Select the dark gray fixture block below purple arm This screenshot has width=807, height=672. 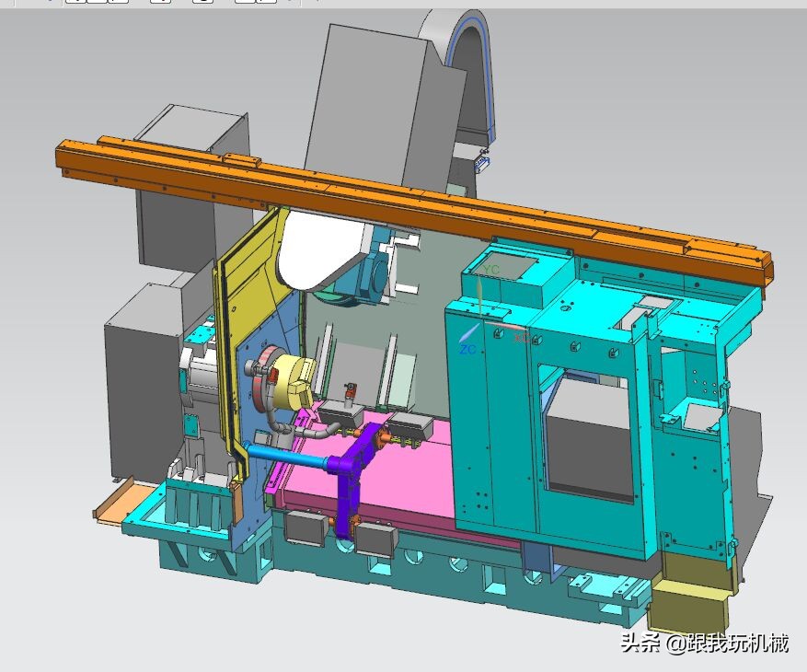point(375,539)
